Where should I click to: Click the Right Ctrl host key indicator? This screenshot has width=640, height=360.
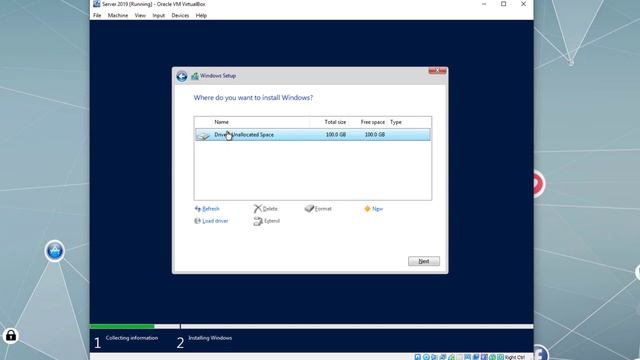coord(515,357)
